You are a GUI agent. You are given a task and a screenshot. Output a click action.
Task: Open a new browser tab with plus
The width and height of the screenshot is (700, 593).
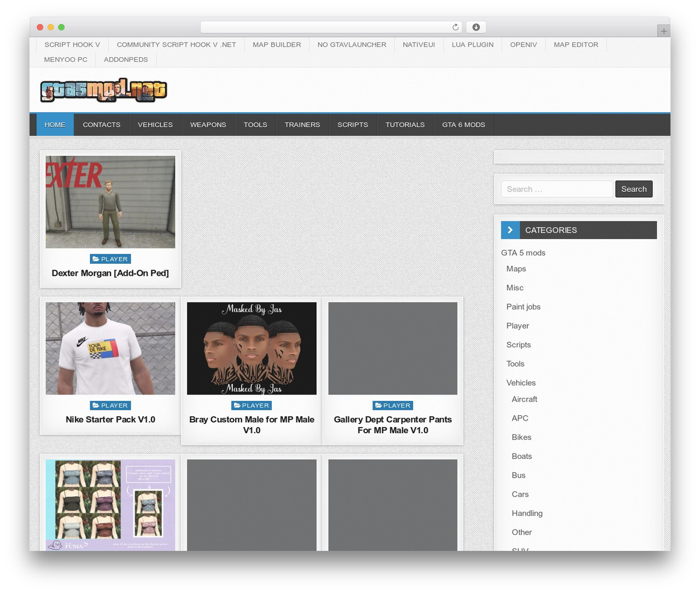coord(663,31)
